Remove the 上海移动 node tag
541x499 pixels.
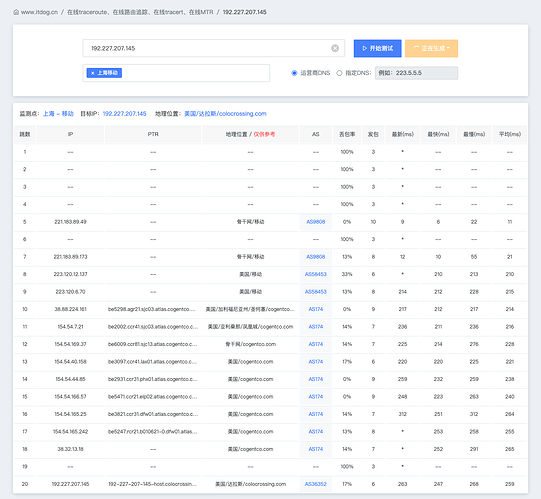pos(92,73)
